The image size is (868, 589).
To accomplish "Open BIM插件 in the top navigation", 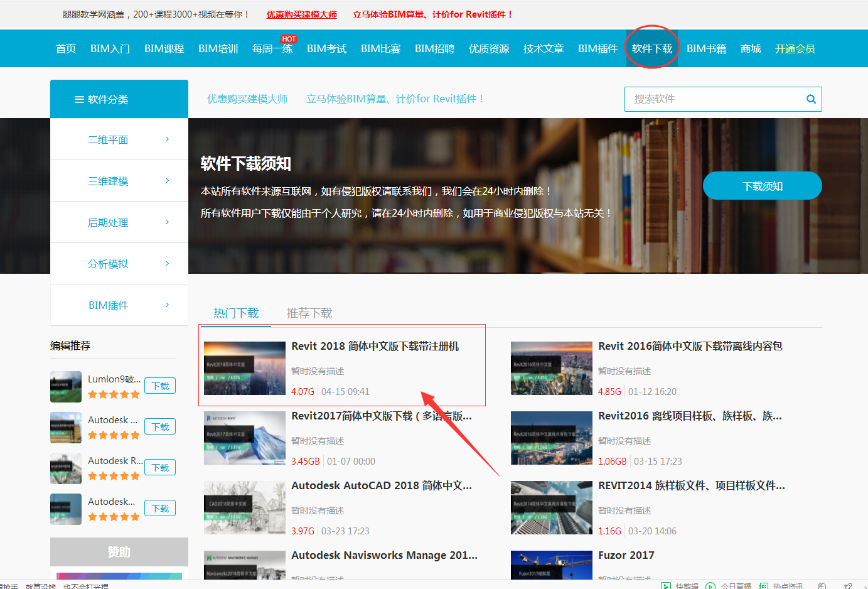I will coord(597,49).
